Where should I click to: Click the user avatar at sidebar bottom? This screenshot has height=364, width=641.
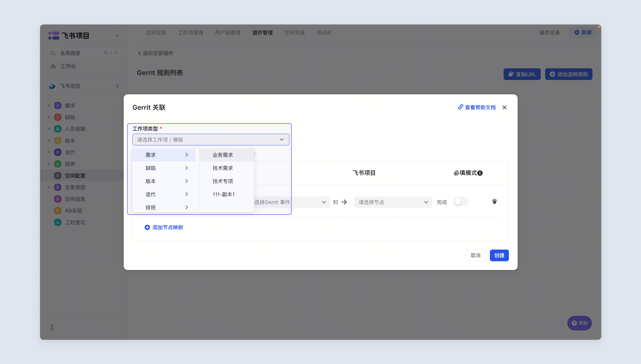[52, 328]
